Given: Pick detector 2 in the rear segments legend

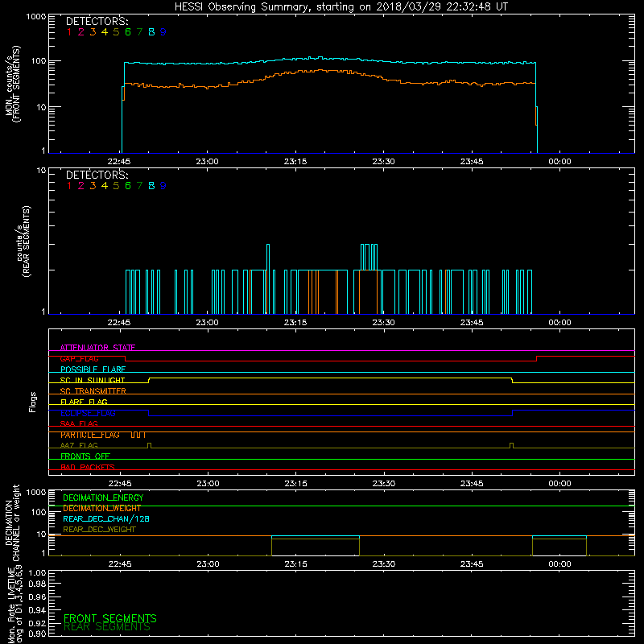Looking at the screenshot, I should click(81, 186).
